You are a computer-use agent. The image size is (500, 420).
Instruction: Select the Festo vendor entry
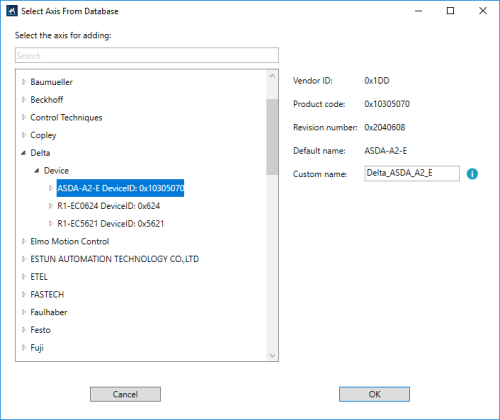(40, 330)
